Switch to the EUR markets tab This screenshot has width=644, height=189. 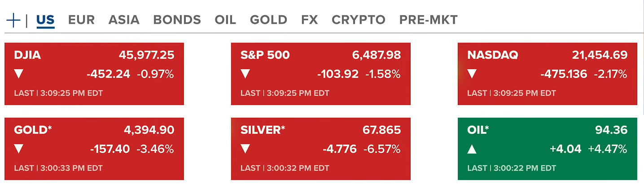coord(81,20)
